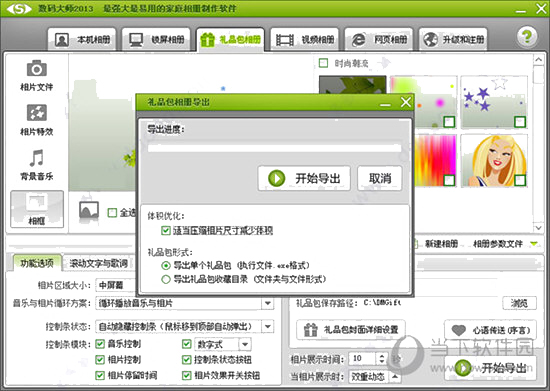Toggle 适当压缩相片尺寸减少体积 checkbox

166,230
